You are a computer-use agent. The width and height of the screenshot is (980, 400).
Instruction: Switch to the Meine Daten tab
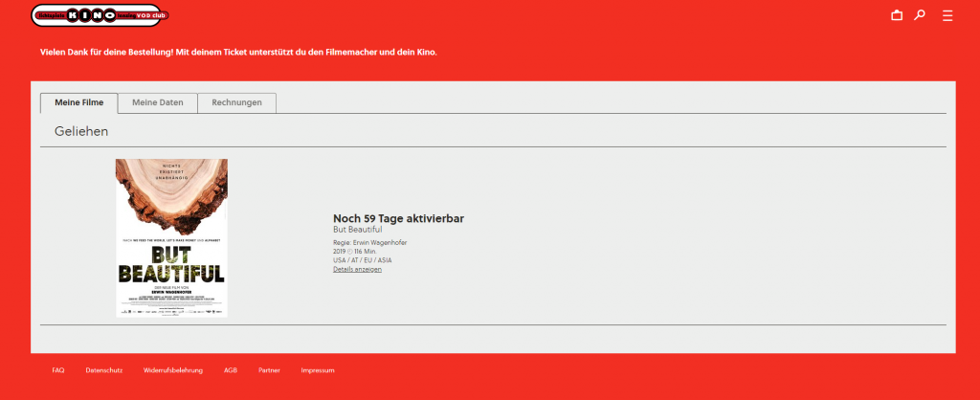tap(158, 103)
